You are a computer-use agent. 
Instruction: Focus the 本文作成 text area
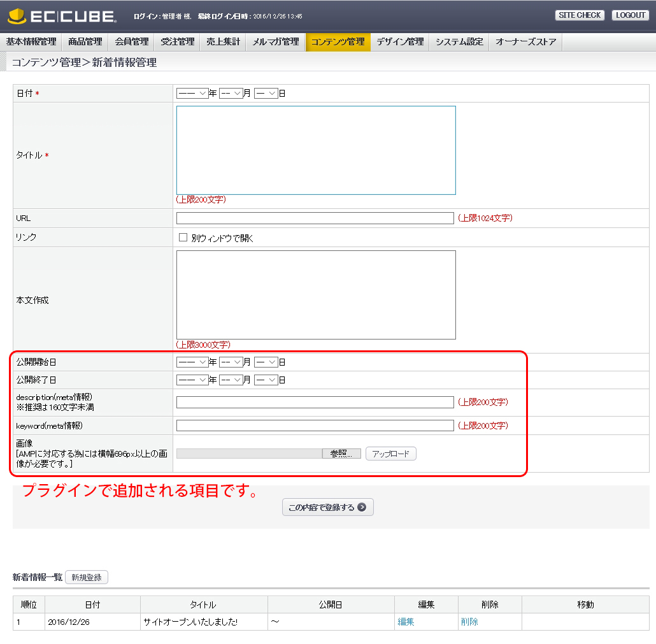(316, 294)
